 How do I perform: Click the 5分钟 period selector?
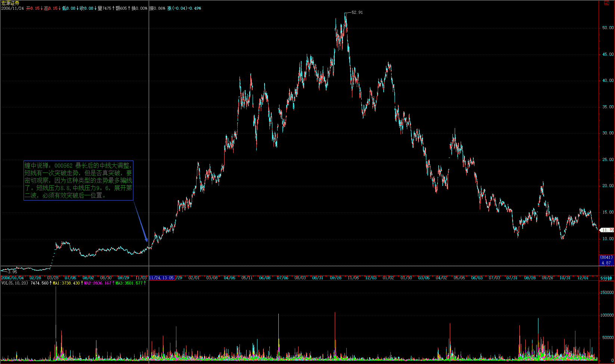606,278
